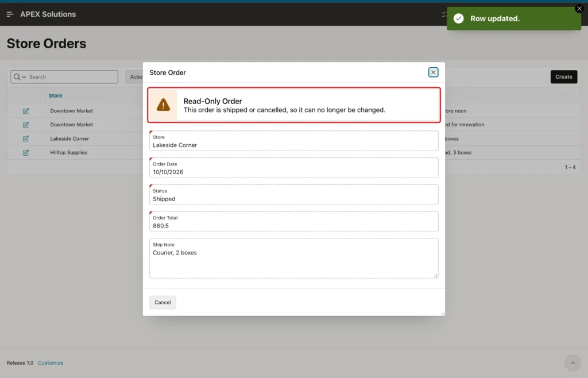Click the warning triangle icon in Read-Only alert

coord(163,105)
